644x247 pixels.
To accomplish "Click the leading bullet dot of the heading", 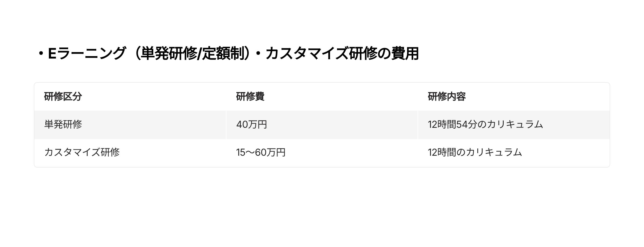I will click(x=41, y=54).
